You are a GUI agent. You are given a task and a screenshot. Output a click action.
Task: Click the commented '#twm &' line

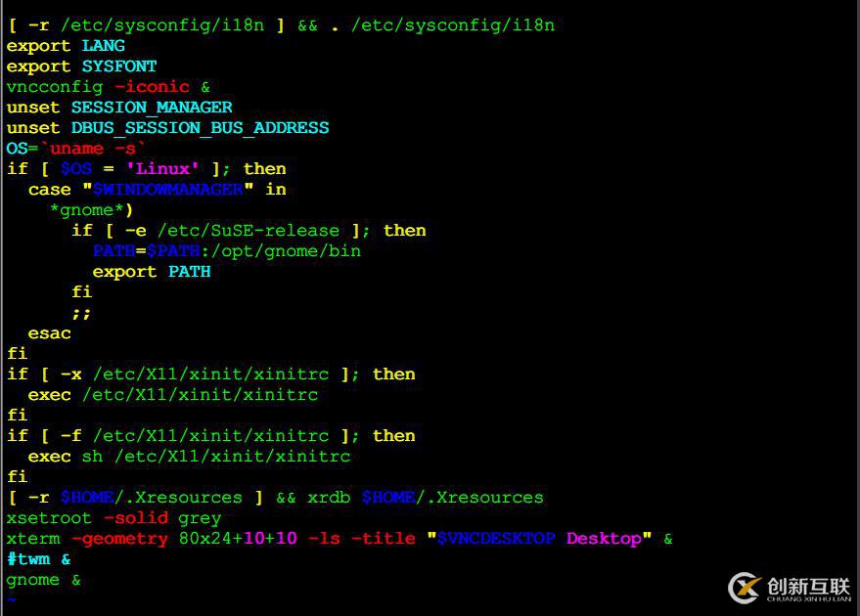pyautogui.click(x=38, y=559)
